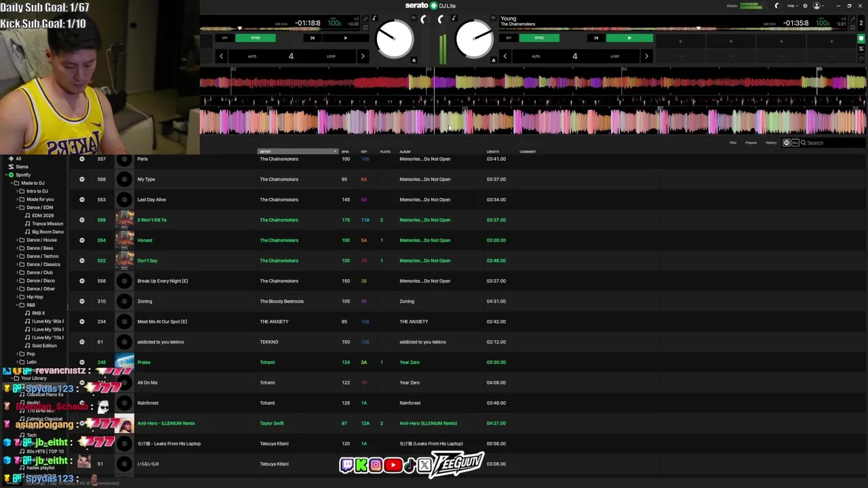
Task: Increase right deck auto loop size
Action: click(646, 56)
